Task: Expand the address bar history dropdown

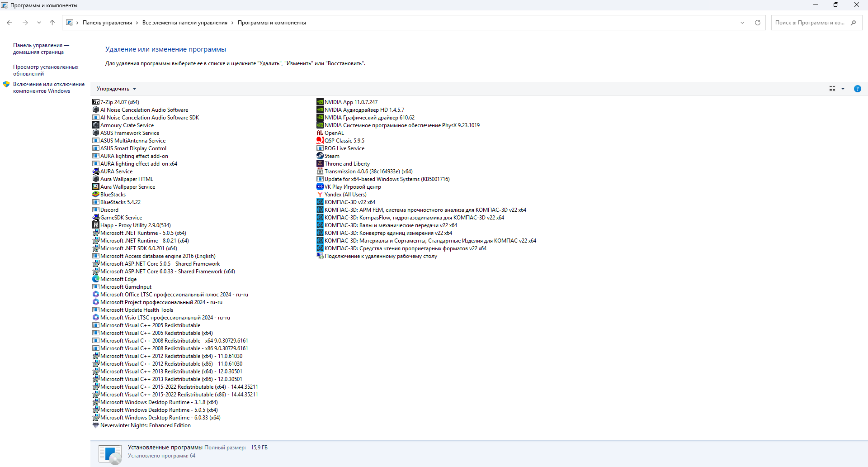Action: (742, 23)
